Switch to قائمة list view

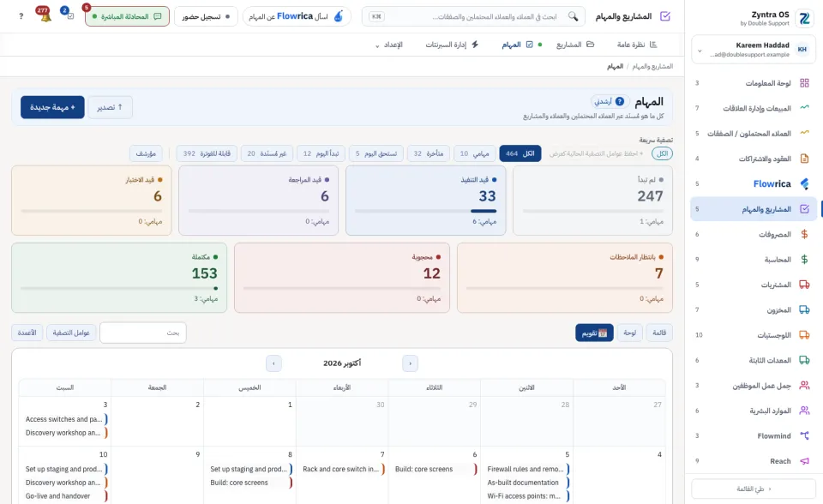coord(659,333)
